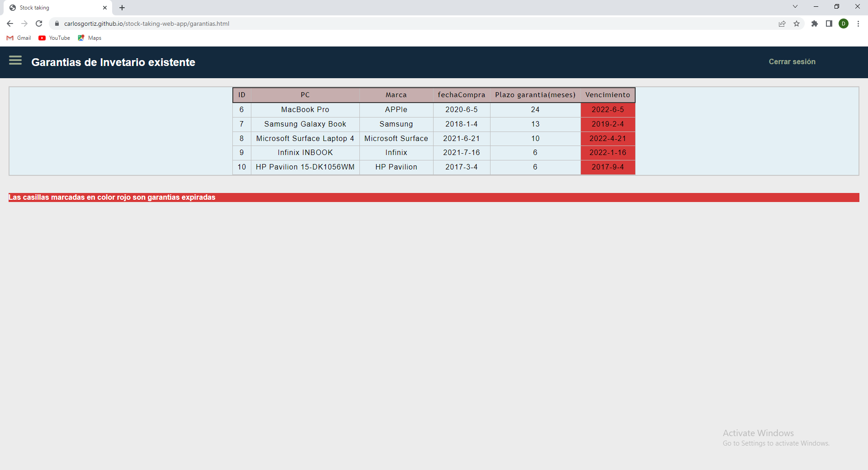View site security via the padlock icon
The height and width of the screenshot is (470, 868).
point(57,23)
